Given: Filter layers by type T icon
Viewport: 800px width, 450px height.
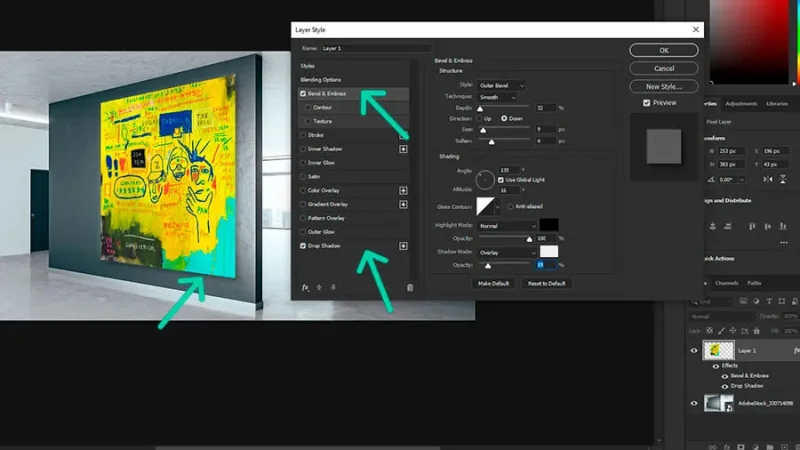Looking at the screenshot, I should (769, 302).
